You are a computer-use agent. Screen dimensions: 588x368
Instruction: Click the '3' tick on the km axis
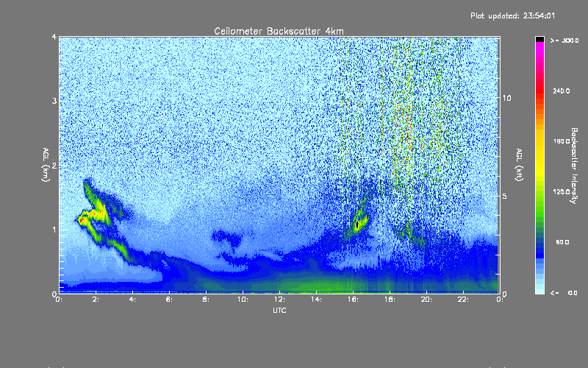point(54,101)
